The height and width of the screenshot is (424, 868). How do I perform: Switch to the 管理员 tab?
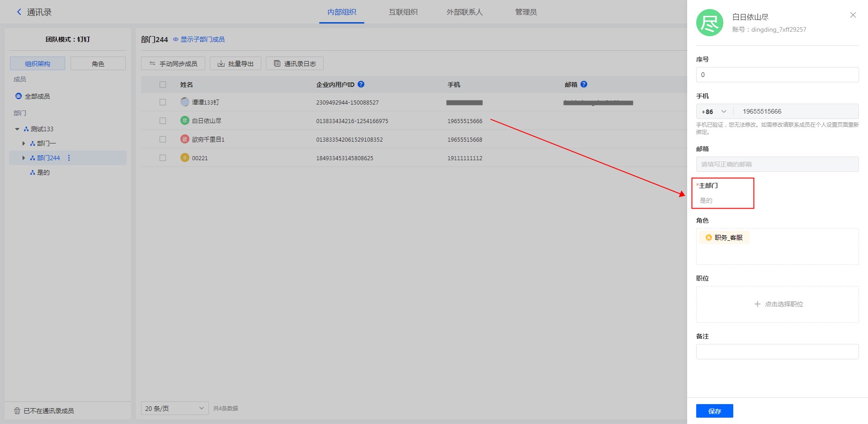526,12
